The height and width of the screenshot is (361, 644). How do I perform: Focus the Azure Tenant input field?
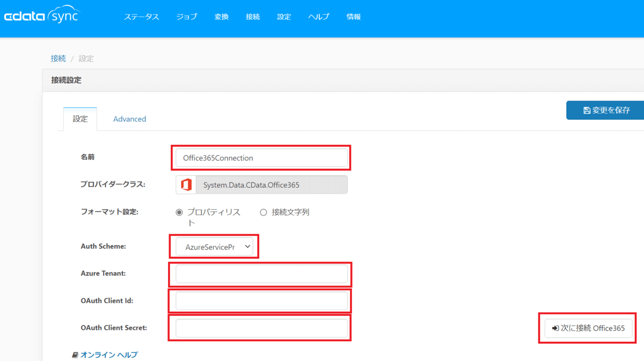tap(261, 274)
